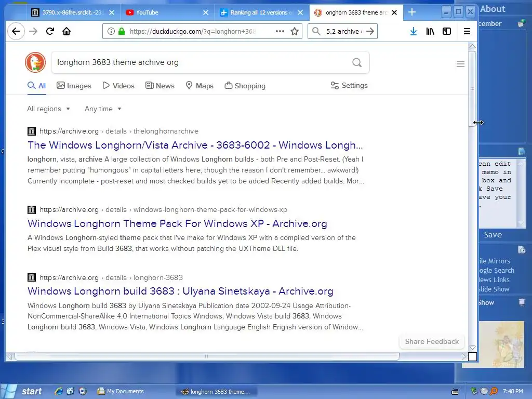Open the browser hamburger menu
This screenshot has width=532, height=399.
tap(467, 32)
